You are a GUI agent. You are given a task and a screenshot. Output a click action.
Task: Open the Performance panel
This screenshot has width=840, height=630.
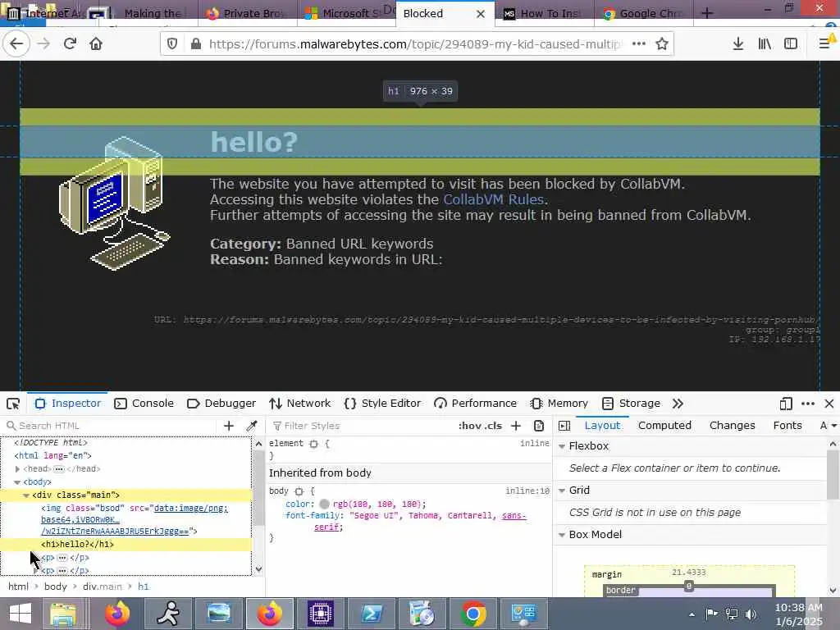click(475, 404)
